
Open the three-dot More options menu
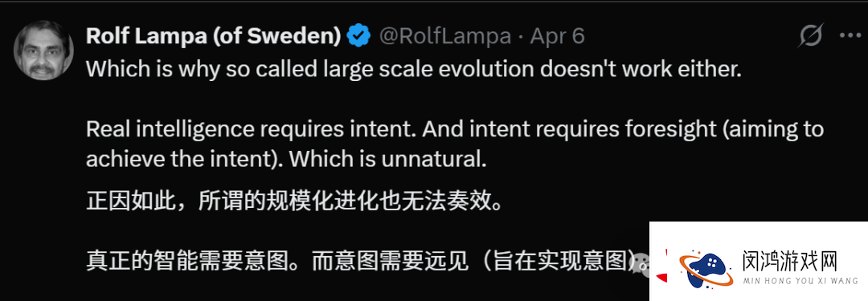850,36
